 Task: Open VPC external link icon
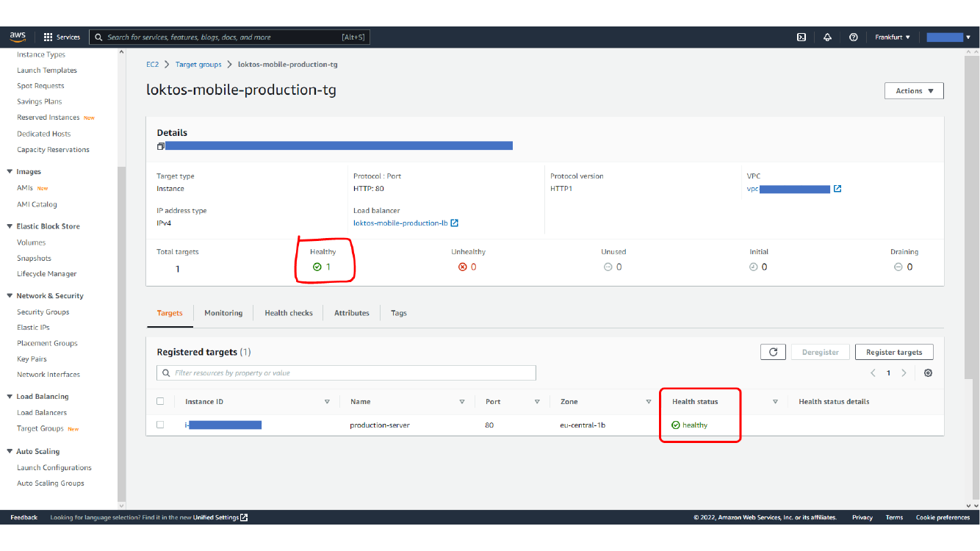(x=837, y=189)
